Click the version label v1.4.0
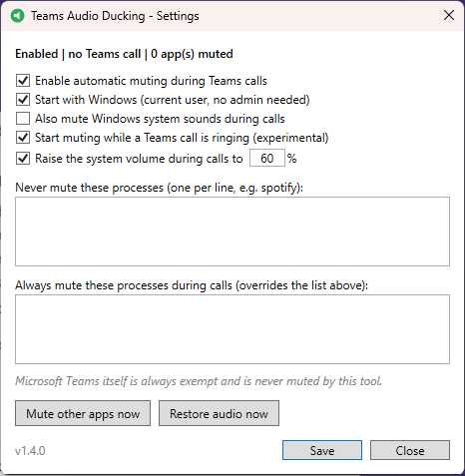Screen dimensions: 465x476 [30, 451]
